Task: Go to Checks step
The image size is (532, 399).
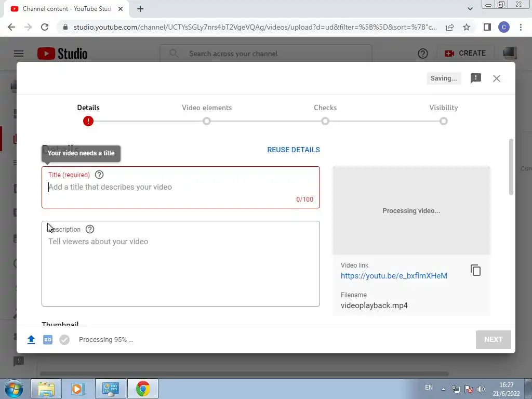Action: click(x=325, y=114)
